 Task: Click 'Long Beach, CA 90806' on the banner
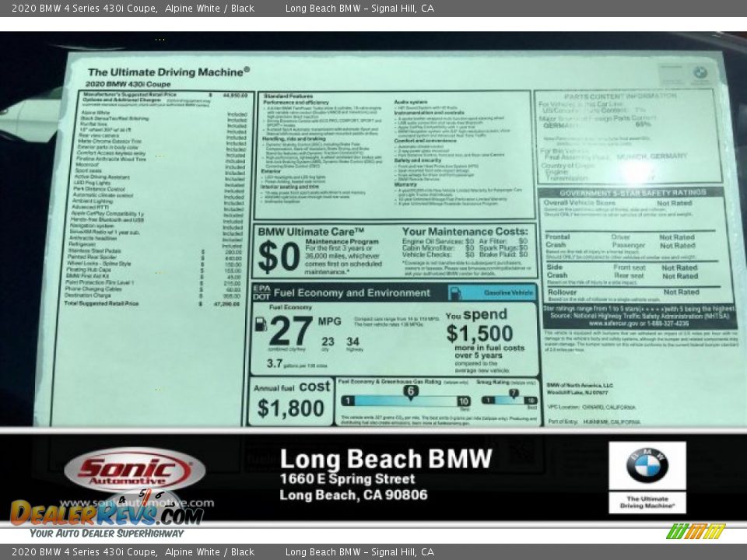pyautogui.click(x=353, y=495)
